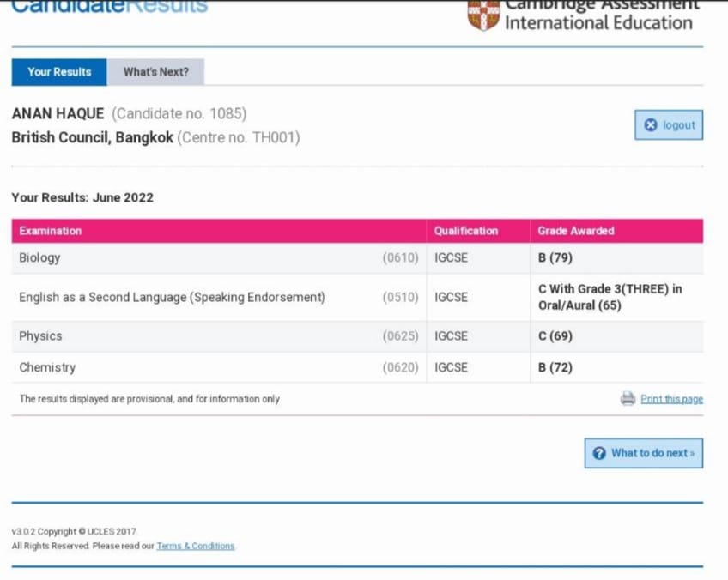Click the Candidate no. 1085 text
Viewport: 728px width, 580px height.
pyautogui.click(x=179, y=113)
